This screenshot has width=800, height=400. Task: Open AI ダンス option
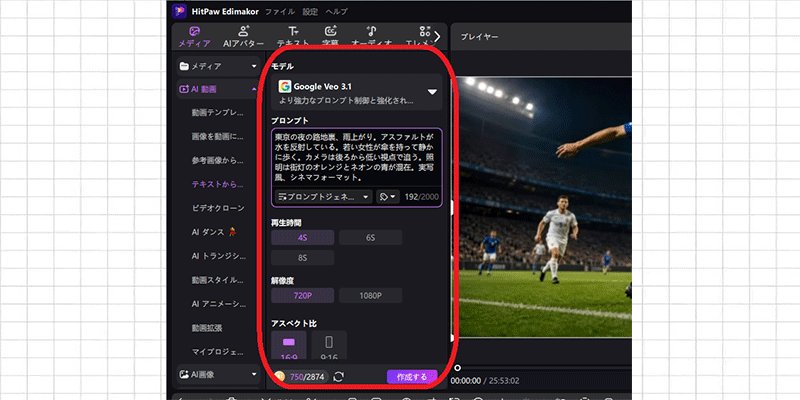coord(214,232)
